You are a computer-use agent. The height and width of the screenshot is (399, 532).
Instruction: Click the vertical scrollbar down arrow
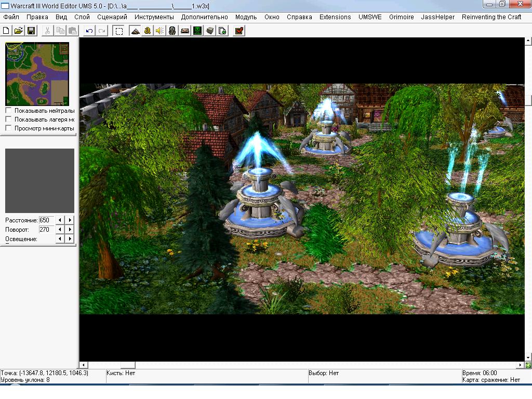tap(528, 357)
